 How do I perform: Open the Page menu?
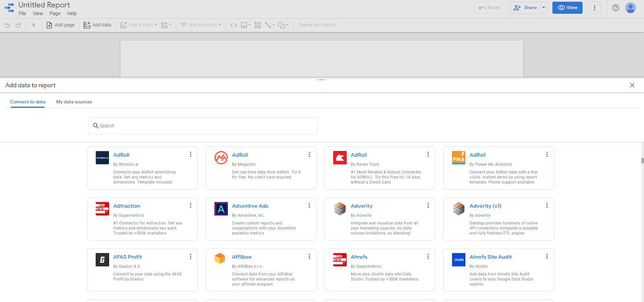55,13
